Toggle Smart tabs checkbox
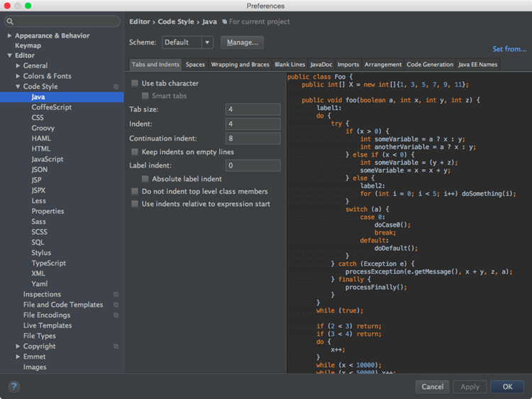The image size is (532, 399). [x=145, y=96]
